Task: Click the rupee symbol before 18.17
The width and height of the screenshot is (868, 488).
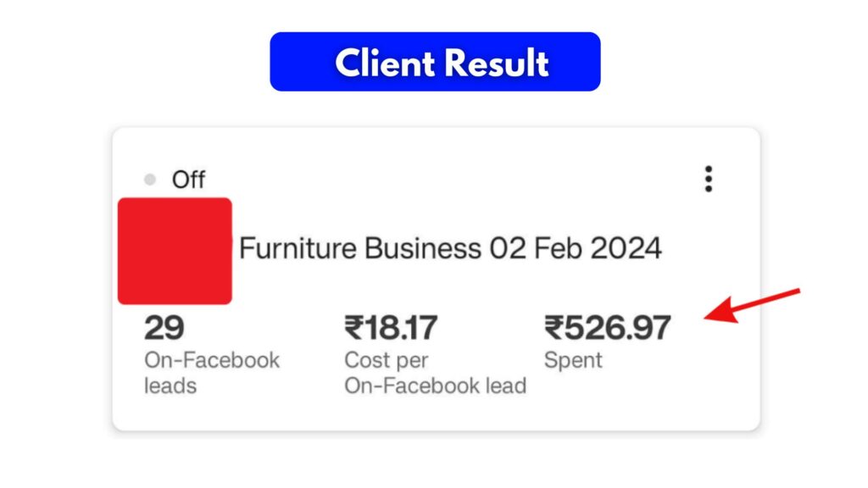Action: [x=353, y=327]
